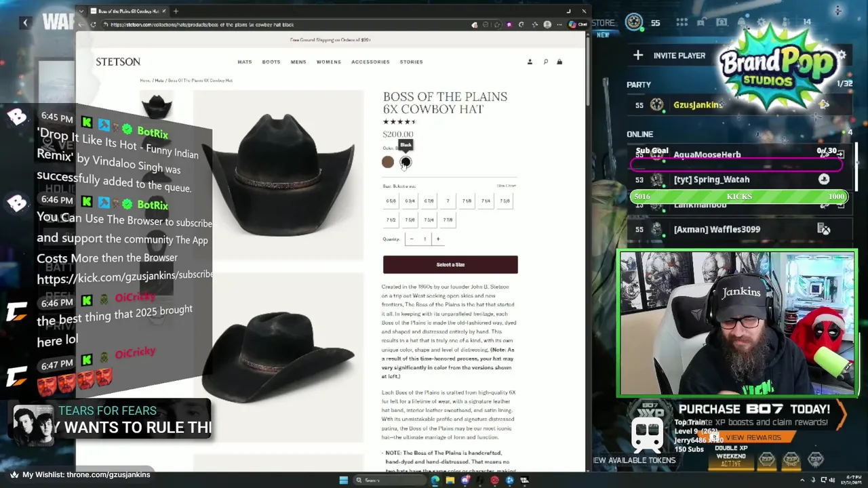Open the WOMENS menu

[x=329, y=62]
